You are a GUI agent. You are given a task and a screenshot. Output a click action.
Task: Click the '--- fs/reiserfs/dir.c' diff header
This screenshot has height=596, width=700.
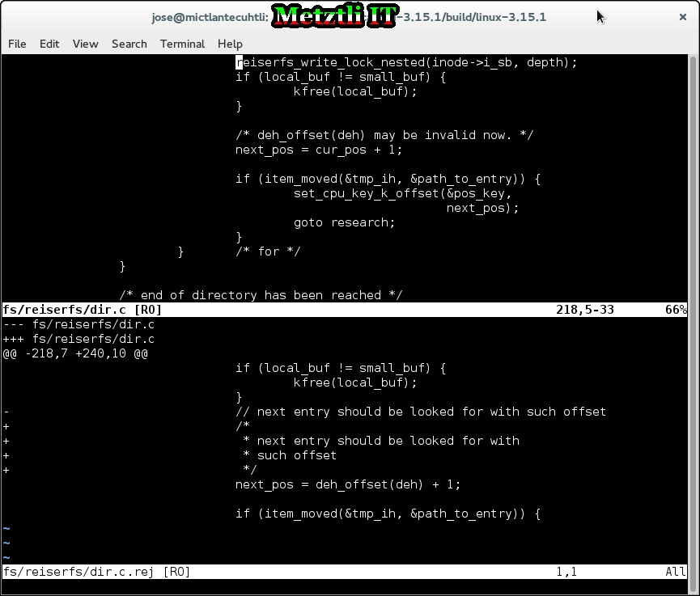click(x=78, y=324)
